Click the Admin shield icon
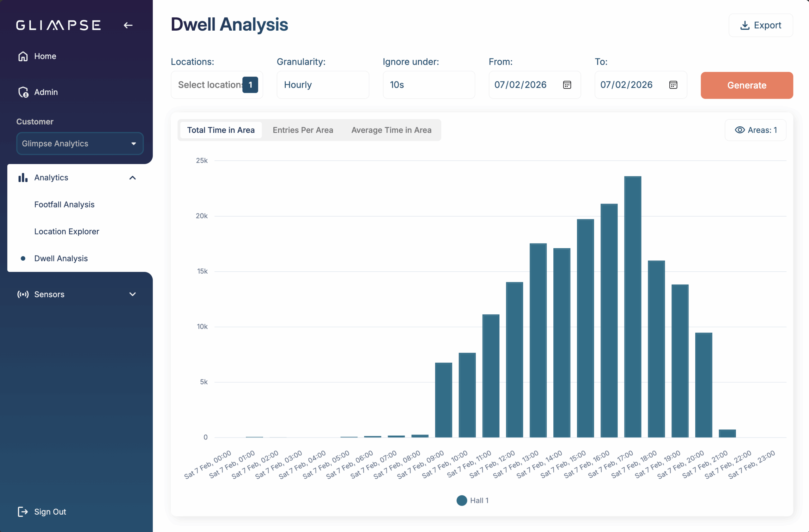 [23, 92]
